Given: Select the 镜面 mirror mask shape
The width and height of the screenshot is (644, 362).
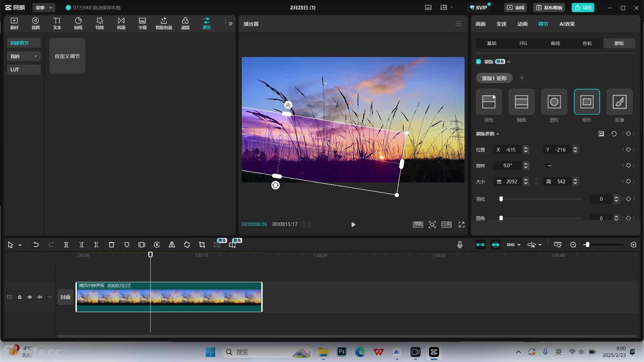Looking at the screenshot, I should [521, 102].
